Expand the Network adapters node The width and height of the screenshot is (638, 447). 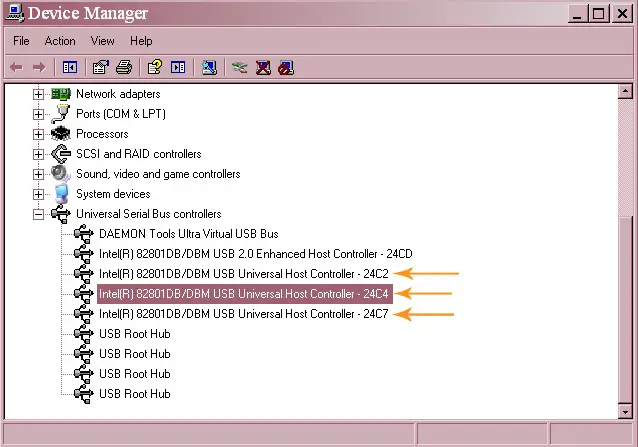tap(38, 94)
